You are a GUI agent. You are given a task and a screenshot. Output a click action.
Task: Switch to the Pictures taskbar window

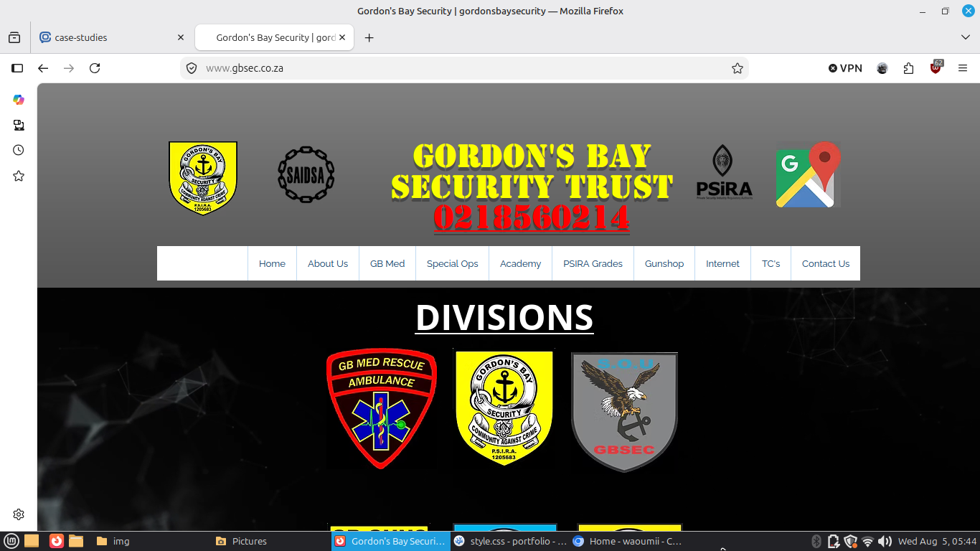coord(270,541)
